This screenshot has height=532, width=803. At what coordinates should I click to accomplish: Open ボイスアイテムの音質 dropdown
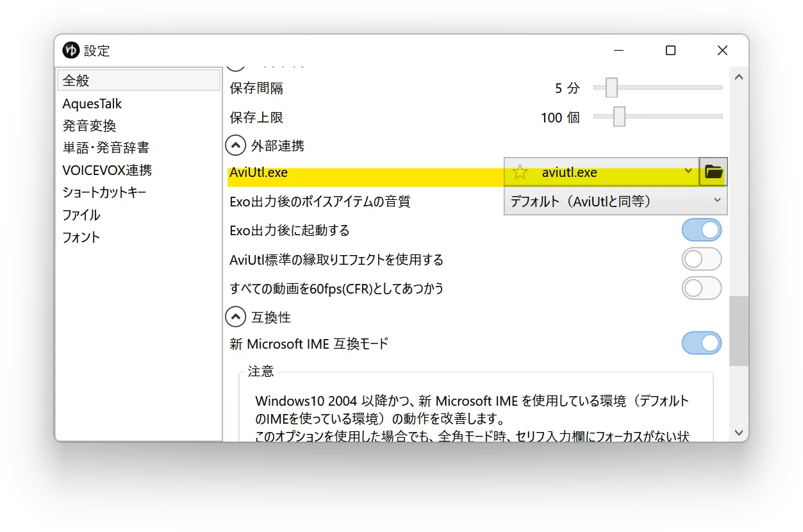pos(615,201)
